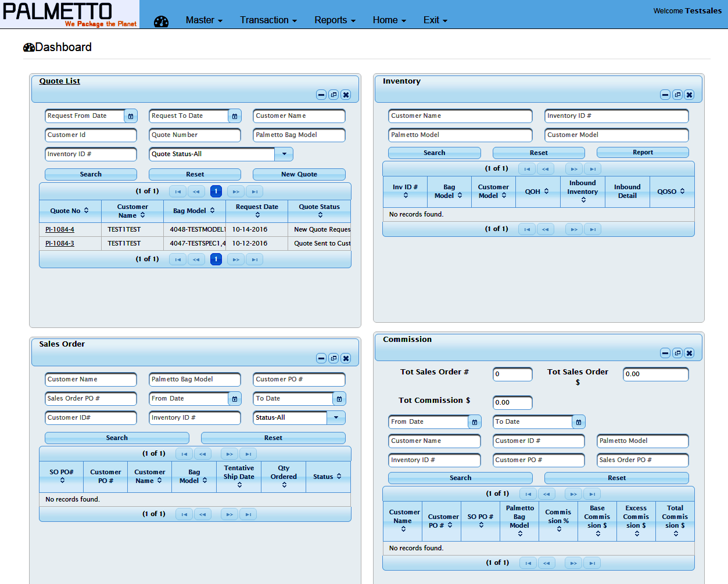Close the Quote List panel
This screenshot has width=728, height=584.
pyautogui.click(x=346, y=95)
